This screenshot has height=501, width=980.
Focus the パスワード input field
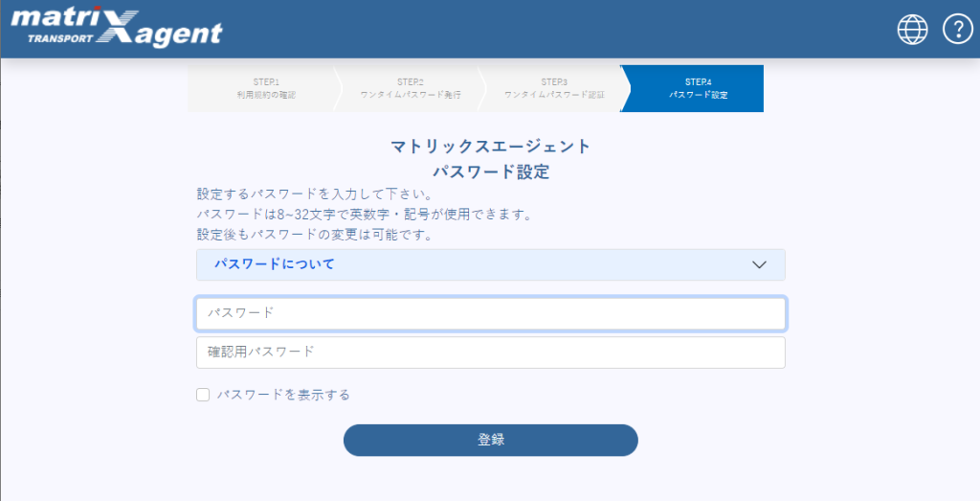coord(491,313)
